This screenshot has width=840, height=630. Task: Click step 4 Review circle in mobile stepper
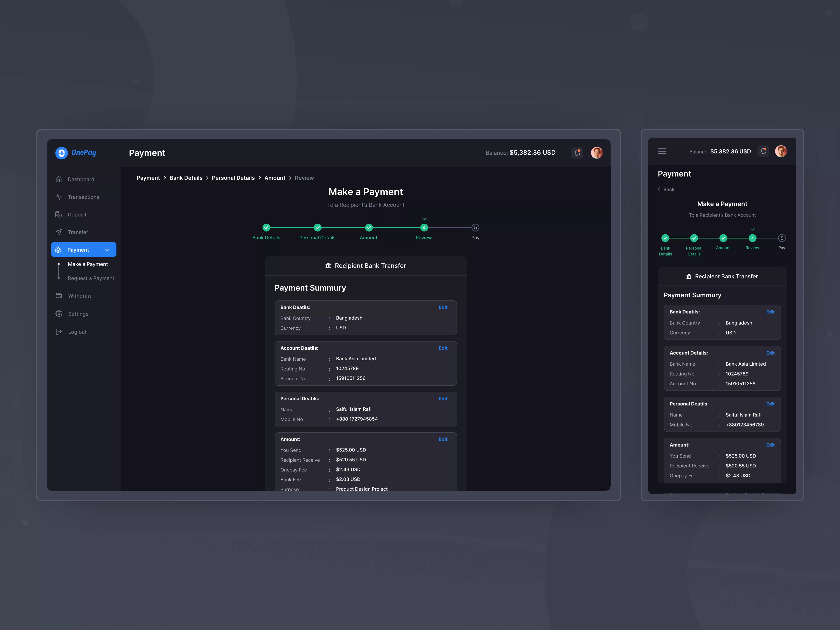tap(752, 238)
